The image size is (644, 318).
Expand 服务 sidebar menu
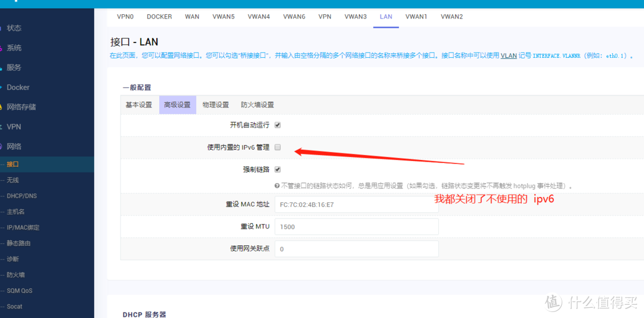coord(14,68)
